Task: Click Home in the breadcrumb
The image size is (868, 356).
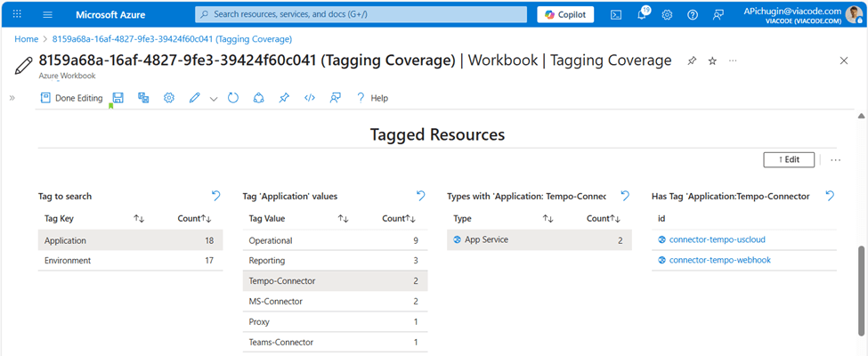Action: pos(26,39)
